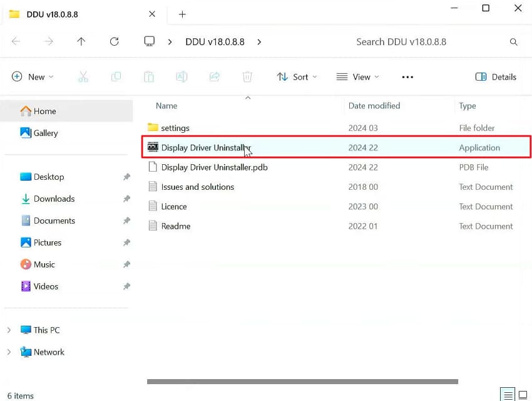Sort by the Type column header
Image resolution: width=532 pixels, height=401 pixels.
pos(467,106)
